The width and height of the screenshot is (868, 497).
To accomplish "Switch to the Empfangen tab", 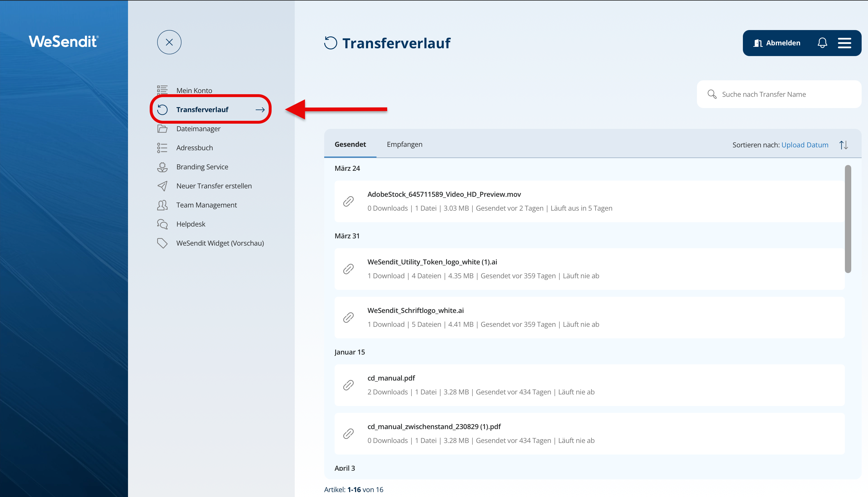I will (404, 144).
